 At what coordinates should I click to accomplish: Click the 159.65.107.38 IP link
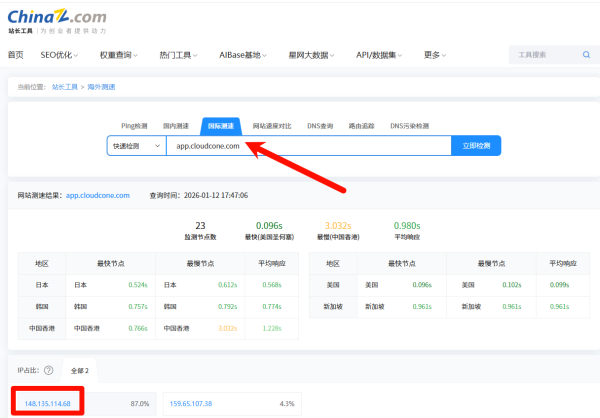[191, 404]
